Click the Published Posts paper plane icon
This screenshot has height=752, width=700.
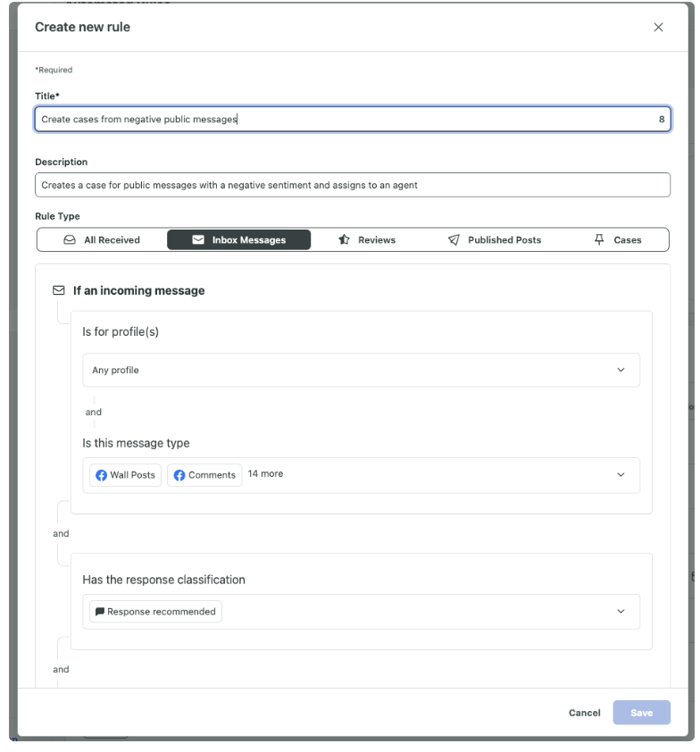pyautogui.click(x=454, y=239)
